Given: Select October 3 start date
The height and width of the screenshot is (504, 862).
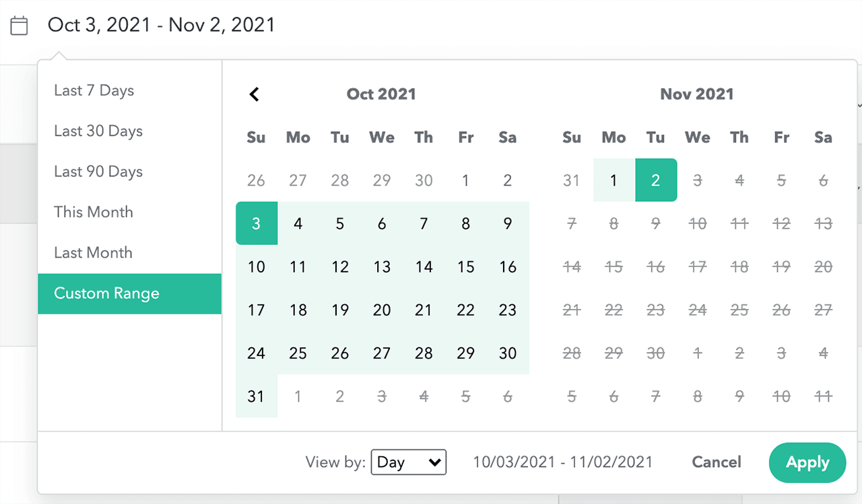Looking at the screenshot, I should 256,223.
